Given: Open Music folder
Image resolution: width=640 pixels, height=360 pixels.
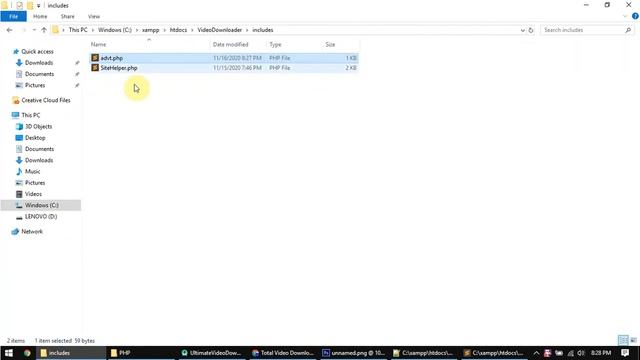Looking at the screenshot, I should pos(32,171).
